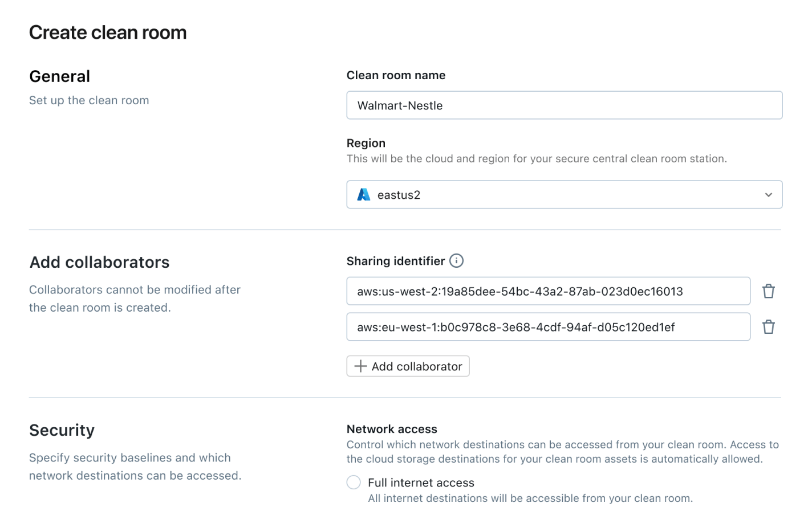This screenshot has width=812, height=515.
Task: Open the eastus2 region selector text
Action: 399,195
